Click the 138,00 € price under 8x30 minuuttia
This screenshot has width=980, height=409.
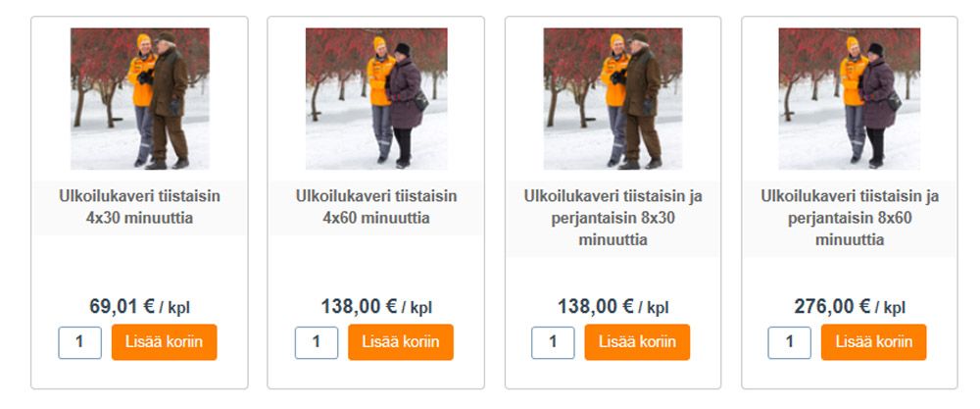(x=596, y=306)
